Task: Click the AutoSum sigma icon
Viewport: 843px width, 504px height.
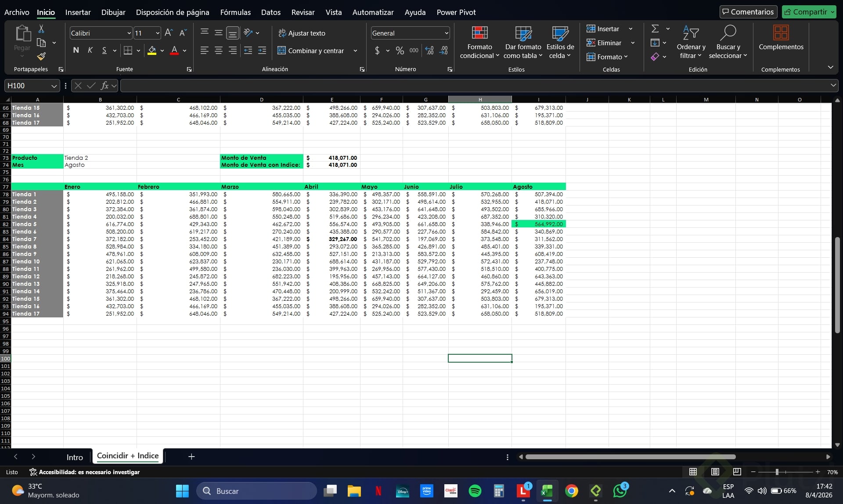Action: tap(655, 29)
